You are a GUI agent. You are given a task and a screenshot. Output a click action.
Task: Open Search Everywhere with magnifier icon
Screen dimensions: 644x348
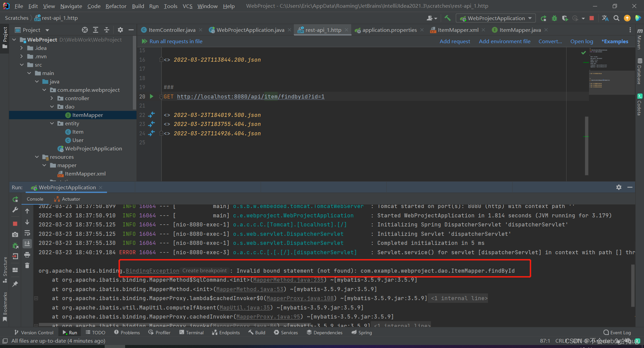tap(616, 18)
